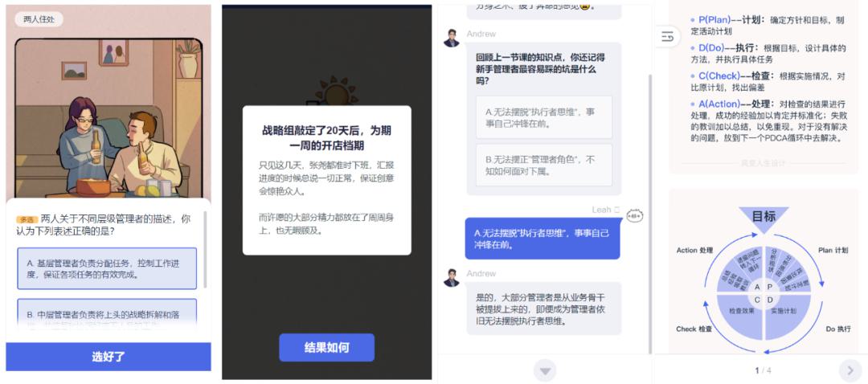Viewport: 868px width, 384px height.
Task: Select option B about 中层管理者
Action: 107,314
